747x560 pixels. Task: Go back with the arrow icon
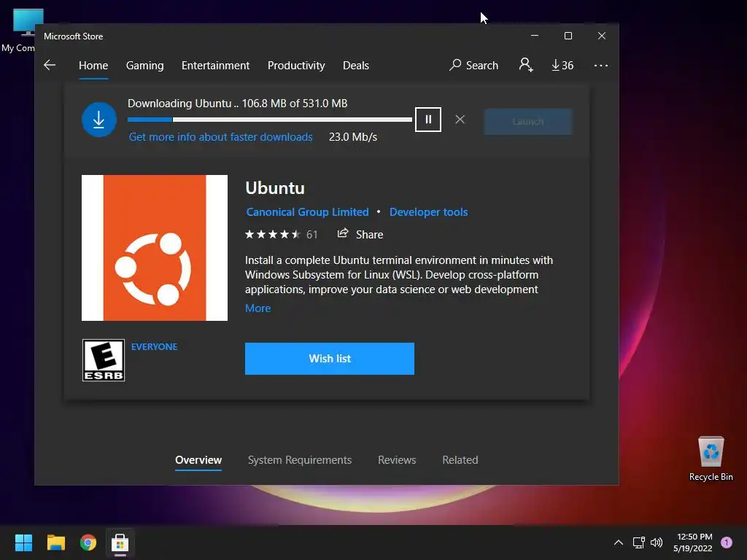click(x=50, y=65)
